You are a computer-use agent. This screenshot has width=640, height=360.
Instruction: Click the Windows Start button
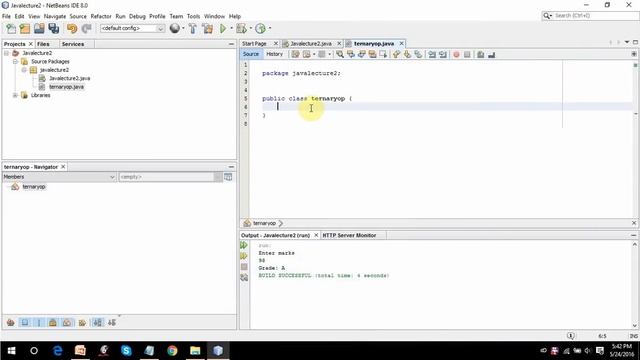11,351
